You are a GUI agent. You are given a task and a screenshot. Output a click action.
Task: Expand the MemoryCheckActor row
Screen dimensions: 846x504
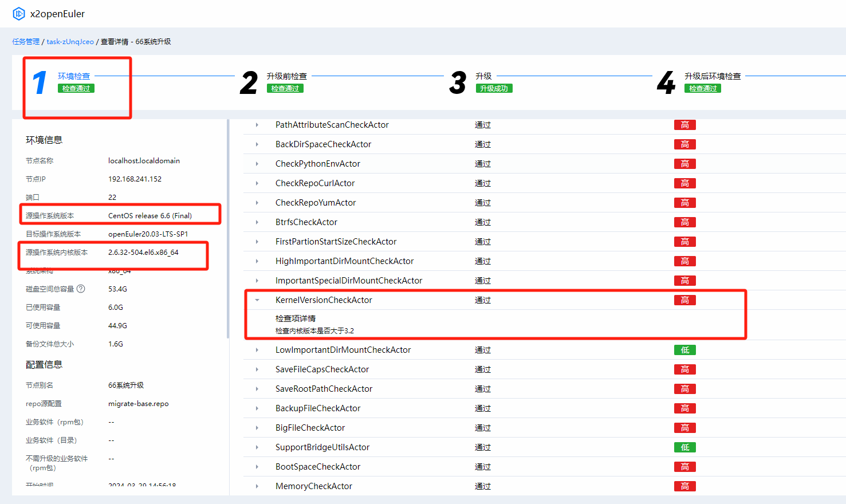pyautogui.click(x=257, y=486)
